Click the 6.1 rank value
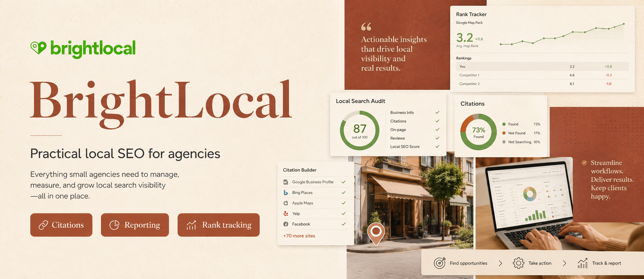This screenshot has height=279, width=644. 572,84
